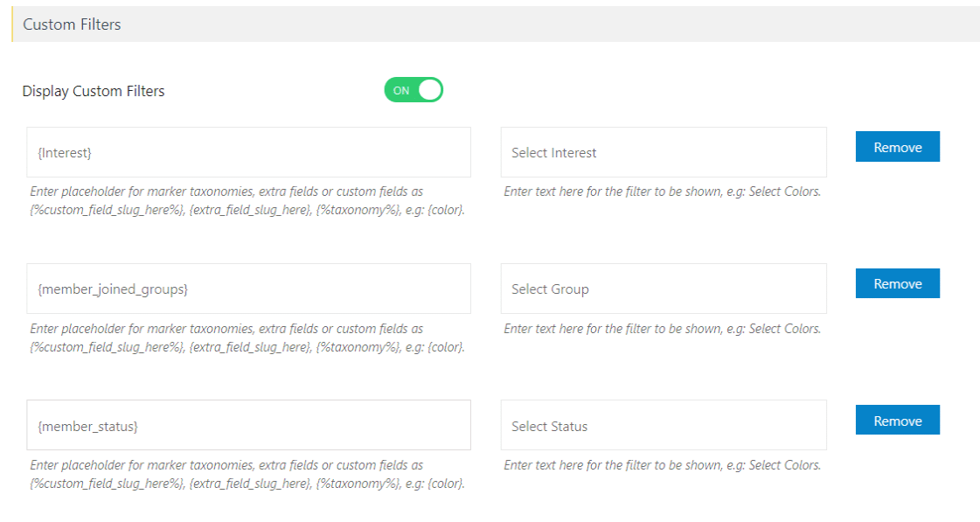
Task: Toggle the ON switch next to Display Custom Filters
Action: pyautogui.click(x=413, y=89)
